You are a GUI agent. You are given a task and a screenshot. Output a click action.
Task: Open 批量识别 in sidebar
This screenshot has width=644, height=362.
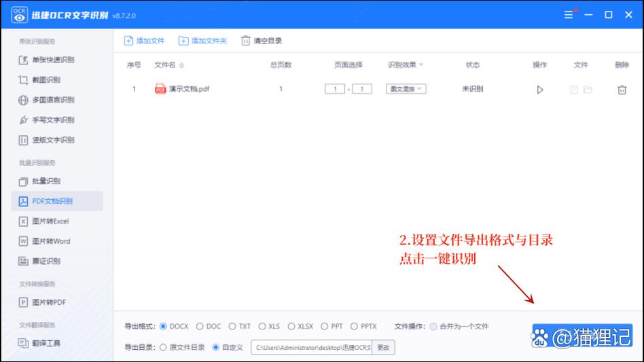point(46,181)
